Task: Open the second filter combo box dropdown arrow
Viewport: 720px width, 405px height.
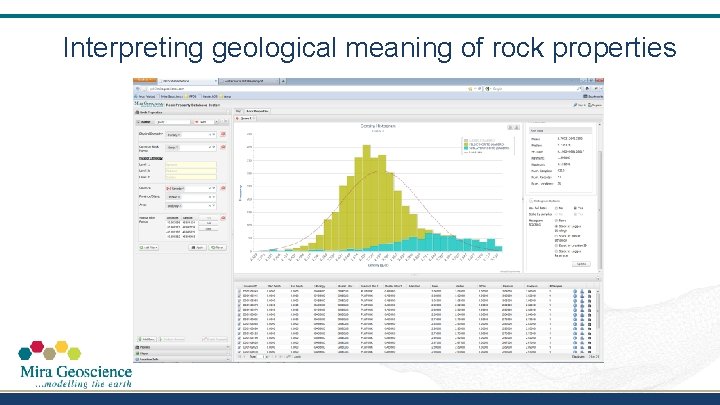Action: click(213, 147)
